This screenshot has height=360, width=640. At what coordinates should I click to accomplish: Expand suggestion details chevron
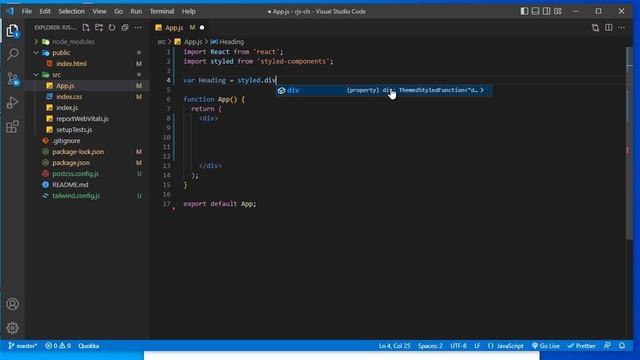482,90
